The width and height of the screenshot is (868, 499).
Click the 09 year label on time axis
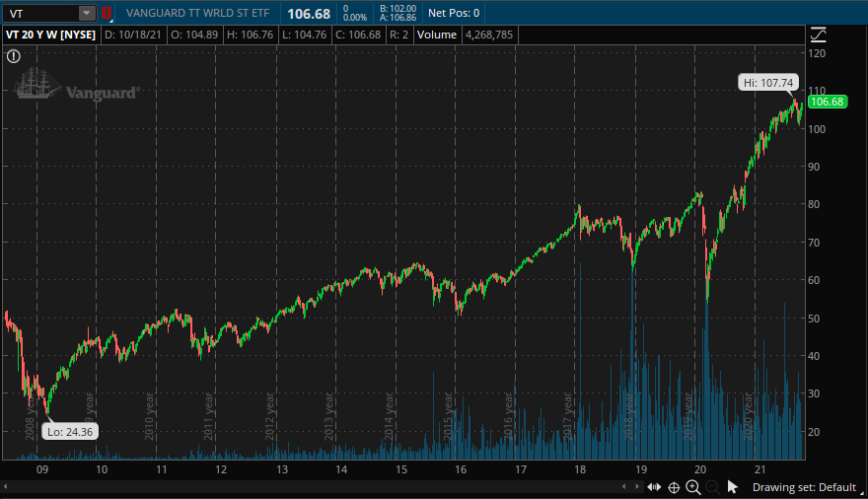tap(42, 469)
